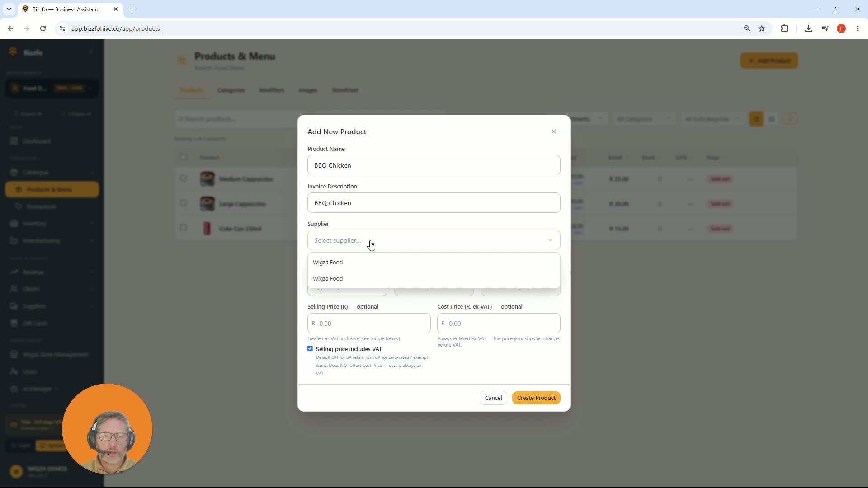Open the Chrome three-dot menu
The image size is (868, 488).
(x=858, y=28)
